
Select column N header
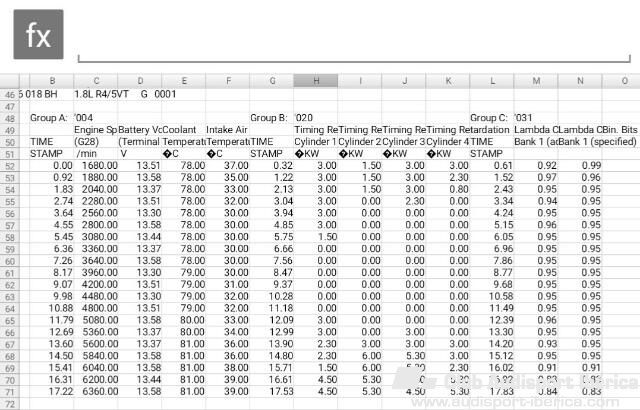pyautogui.click(x=580, y=80)
